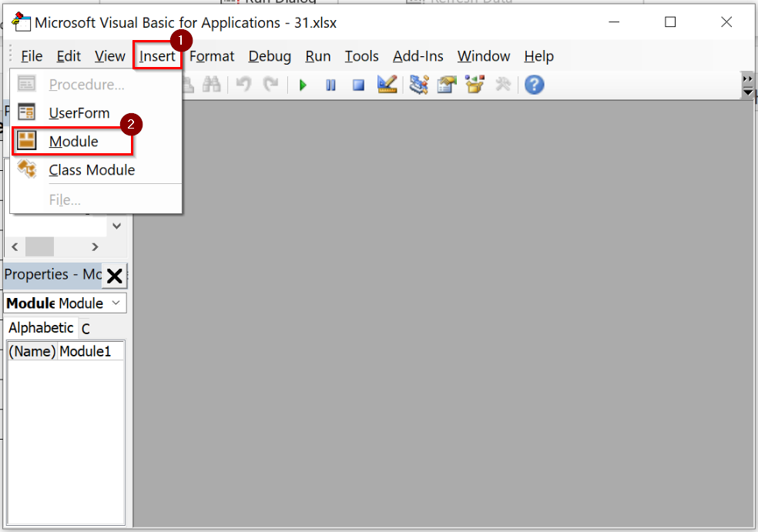The height and width of the screenshot is (532, 758).
Task: Select Module in the Insert menu
Action: 72,142
